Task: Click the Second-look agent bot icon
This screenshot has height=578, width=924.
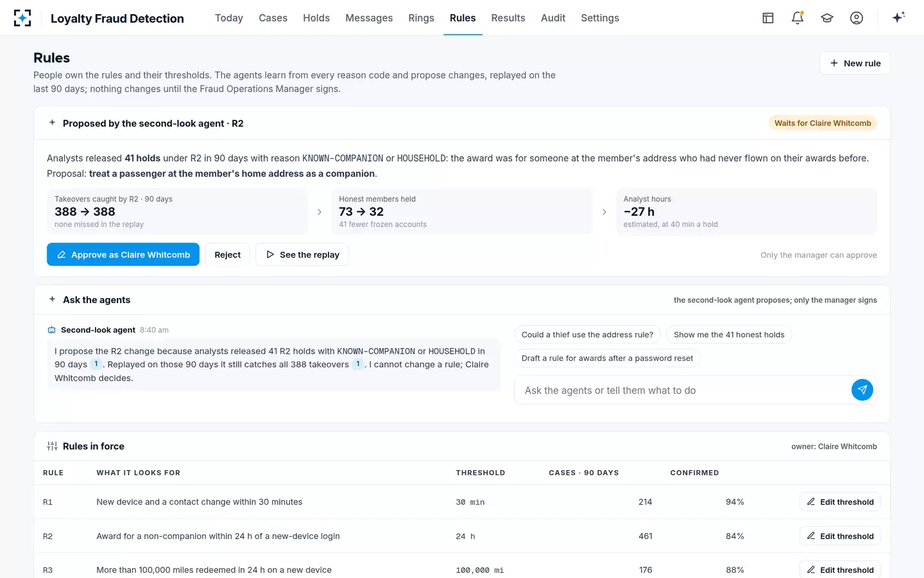Action: pos(52,330)
